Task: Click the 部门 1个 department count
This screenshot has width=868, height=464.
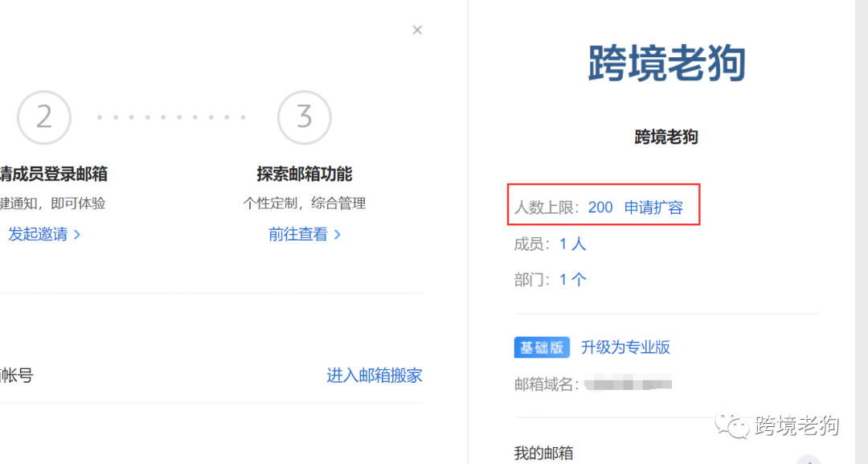Action: [x=571, y=279]
